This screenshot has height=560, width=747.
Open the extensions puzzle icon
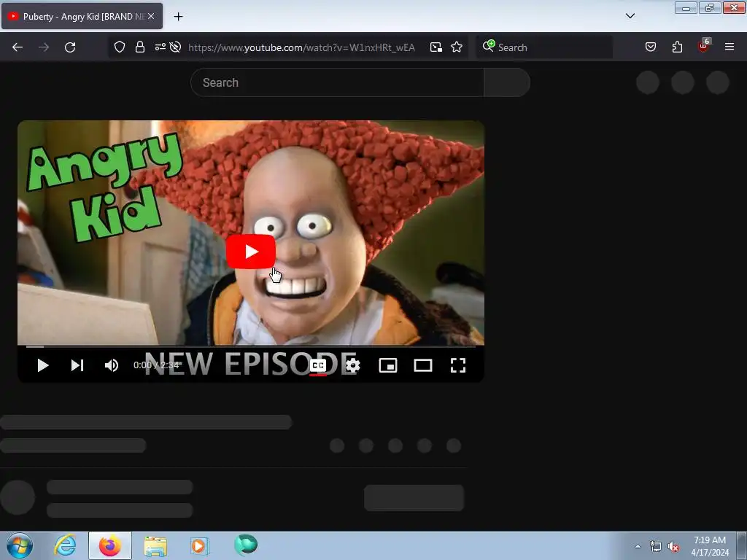tap(677, 47)
